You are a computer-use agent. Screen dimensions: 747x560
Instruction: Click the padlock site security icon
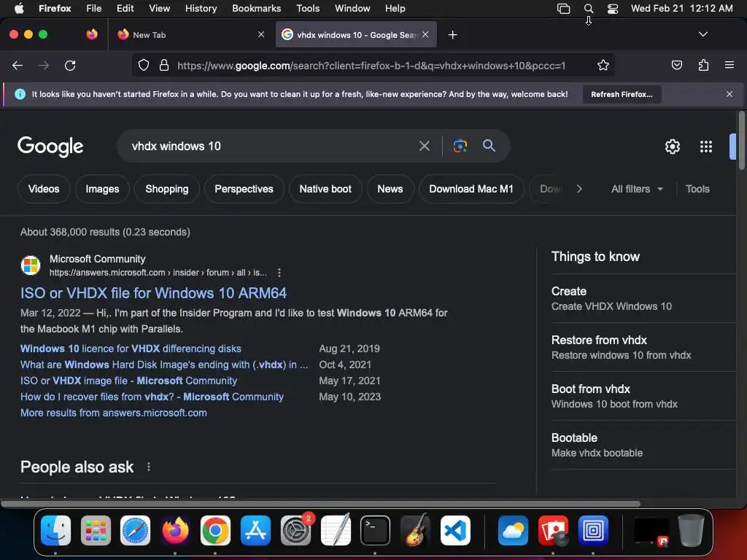click(164, 65)
